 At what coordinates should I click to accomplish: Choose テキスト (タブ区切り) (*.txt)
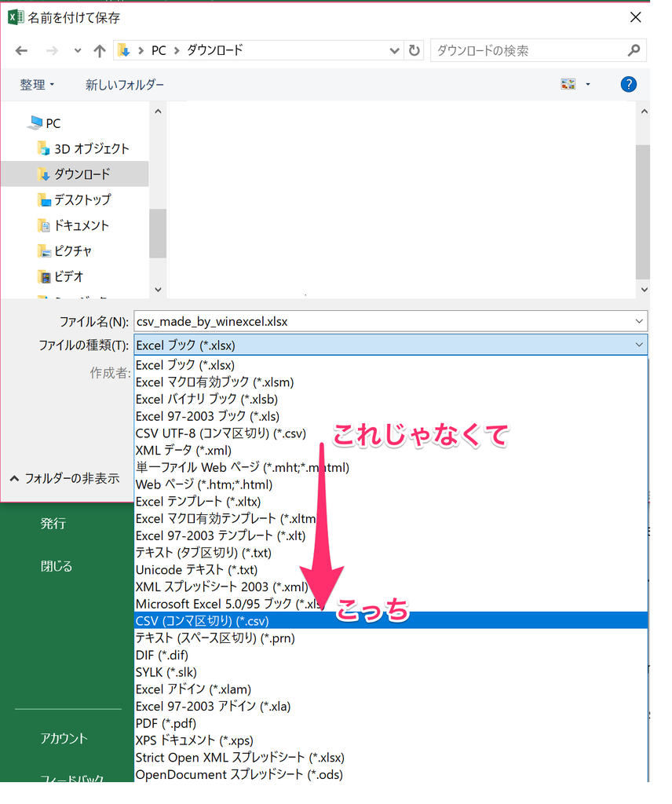pyautogui.click(x=391, y=553)
